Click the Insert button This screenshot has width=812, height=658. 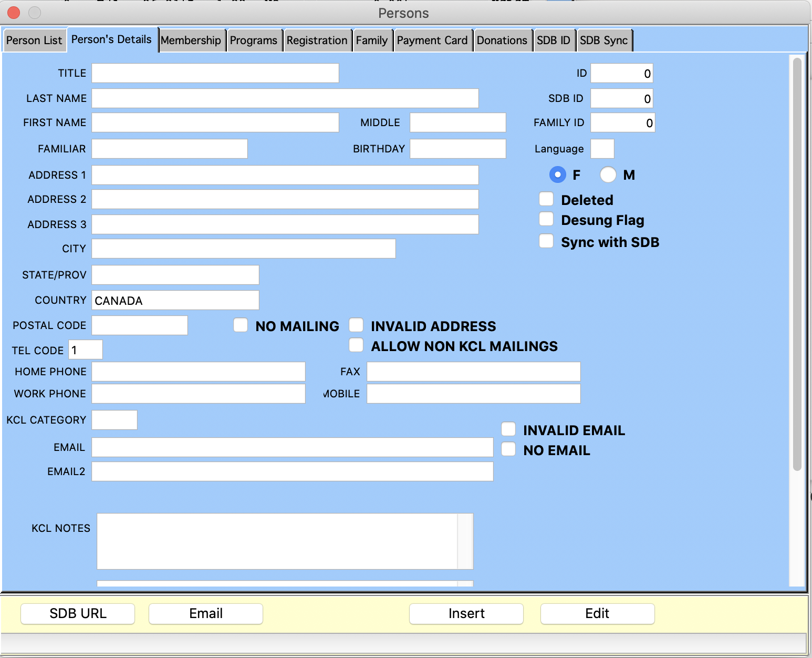pyautogui.click(x=466, y=613)
